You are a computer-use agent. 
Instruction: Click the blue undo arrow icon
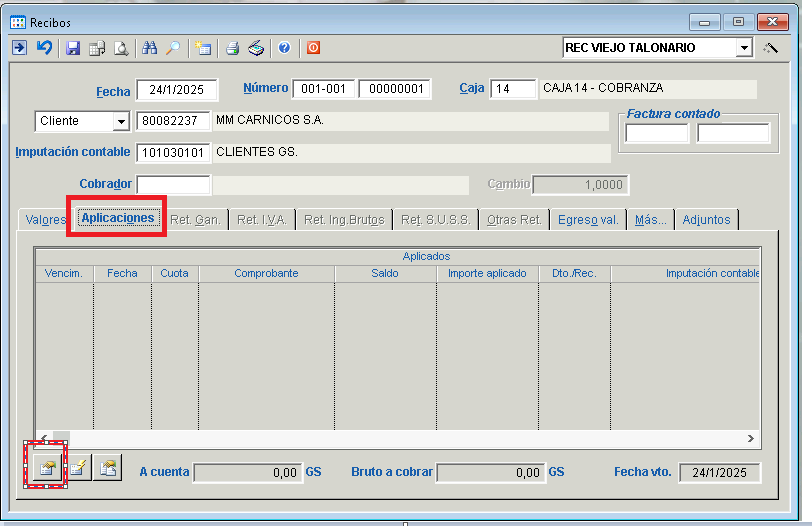(x=44, y=48)
